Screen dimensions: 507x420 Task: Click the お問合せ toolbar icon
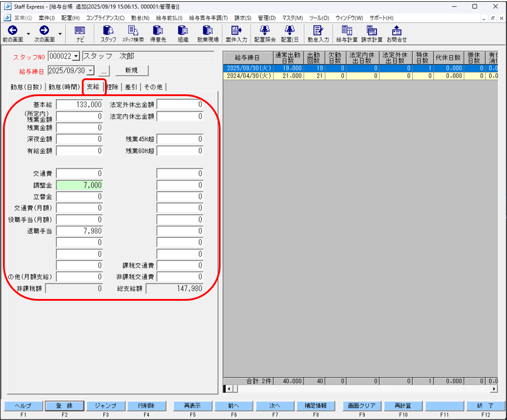click(397, 34)
